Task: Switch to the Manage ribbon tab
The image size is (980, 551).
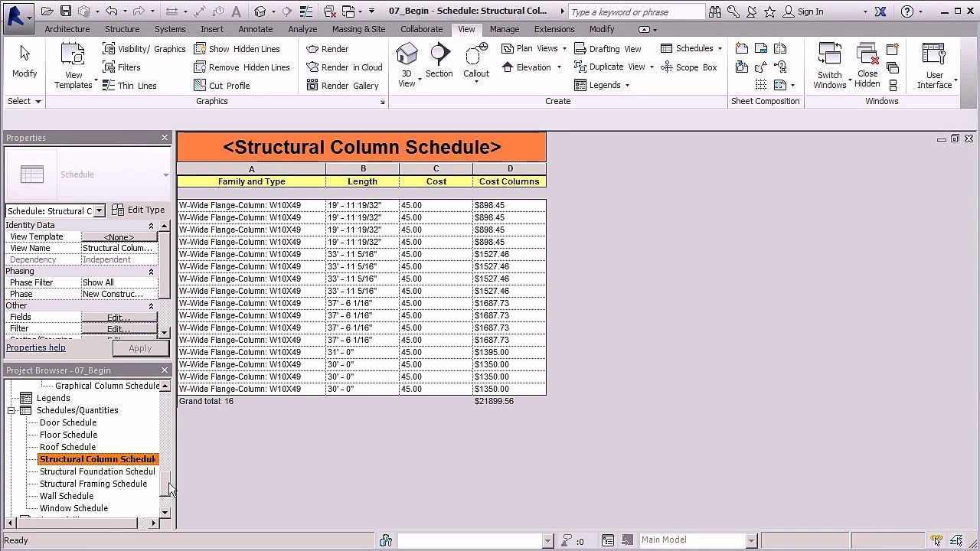Action: [505, 29]
